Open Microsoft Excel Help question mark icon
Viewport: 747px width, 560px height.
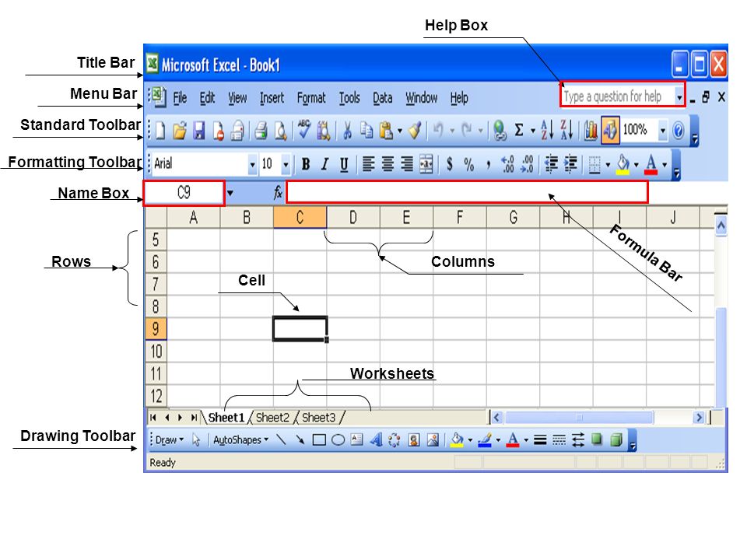click(679, 130)
